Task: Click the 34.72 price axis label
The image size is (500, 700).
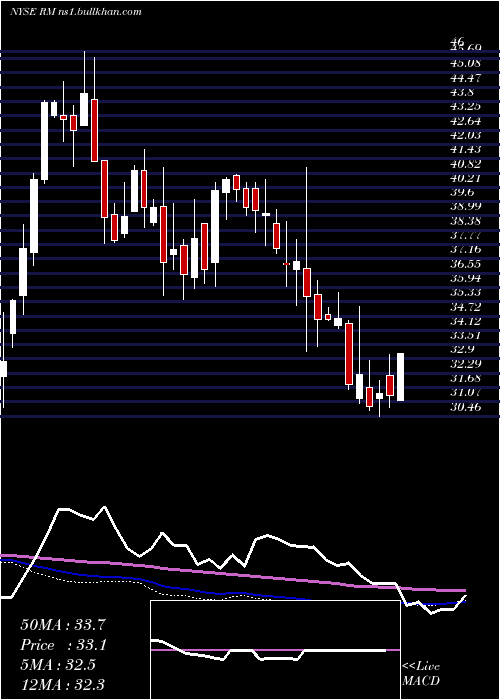Action: pos(466,307)
